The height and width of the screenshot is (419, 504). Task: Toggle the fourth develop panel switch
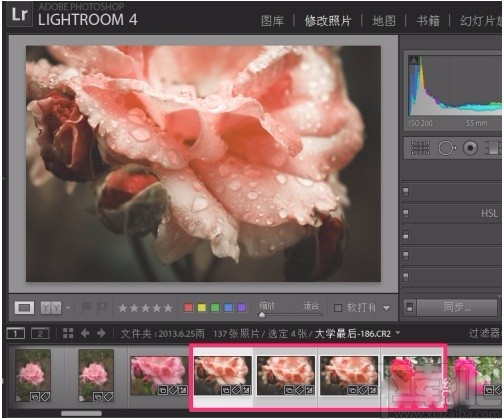(x=406, y=256)
